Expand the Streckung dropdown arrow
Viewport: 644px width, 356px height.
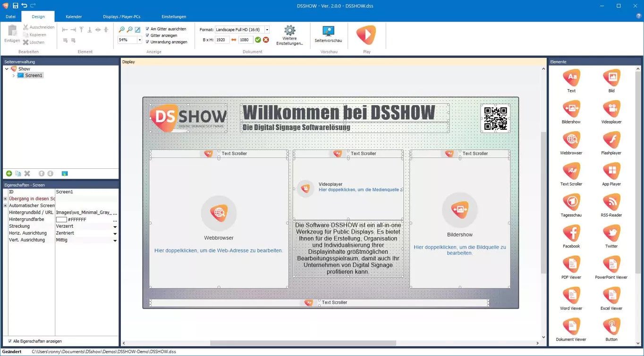click(115, 227)
